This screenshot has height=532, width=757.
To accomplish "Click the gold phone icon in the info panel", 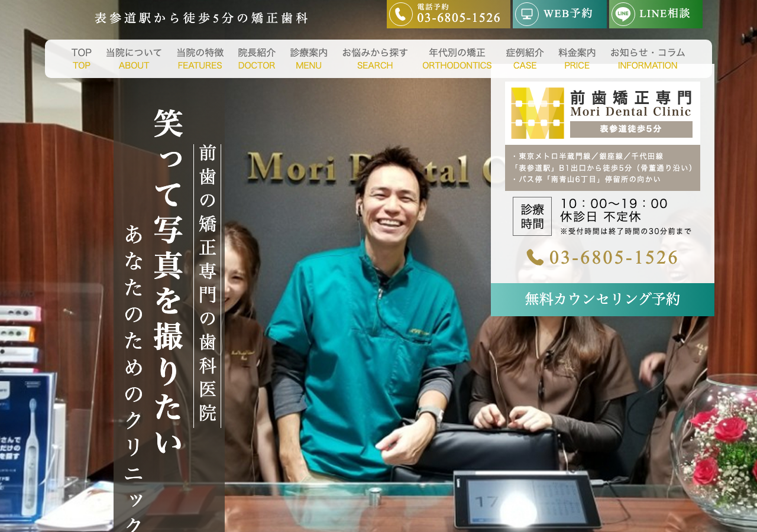I will point(535,257).
